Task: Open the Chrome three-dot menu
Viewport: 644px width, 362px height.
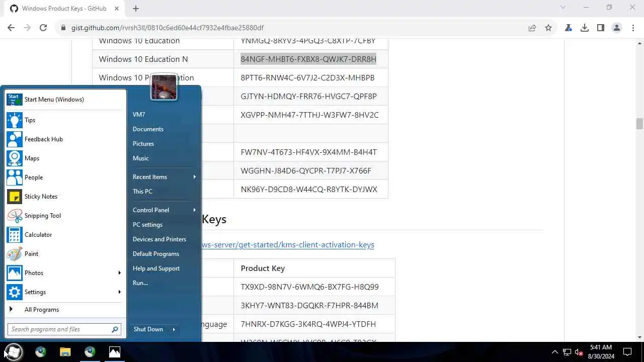Action: point(633,28)
